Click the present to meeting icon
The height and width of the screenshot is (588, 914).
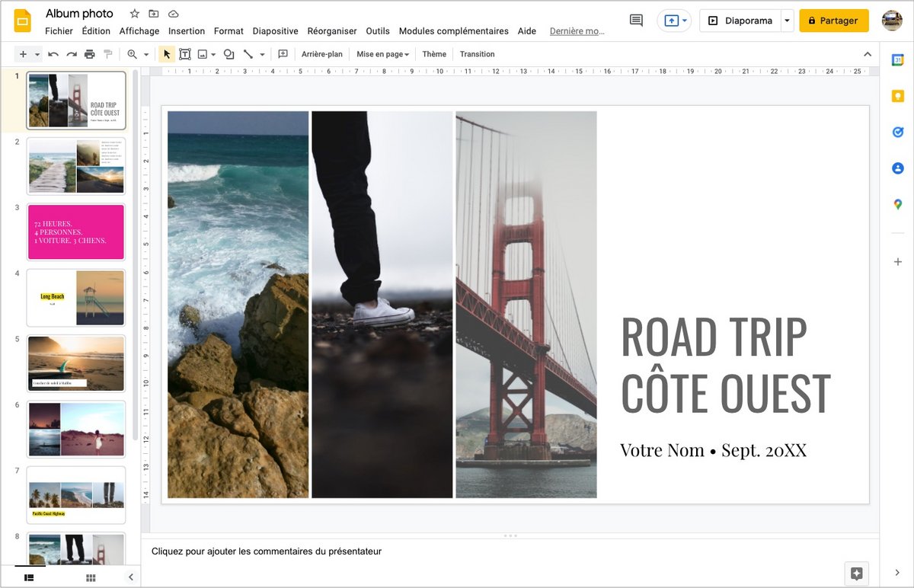point(671,21)
